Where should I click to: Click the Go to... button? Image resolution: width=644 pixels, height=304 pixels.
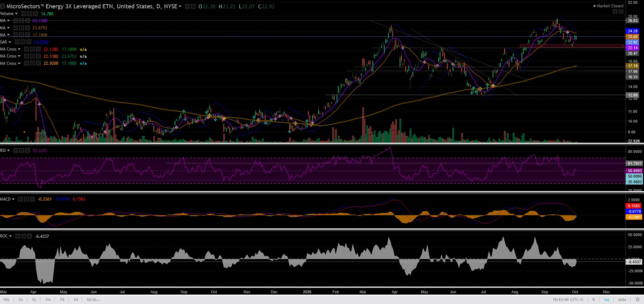tap(93, 299)
